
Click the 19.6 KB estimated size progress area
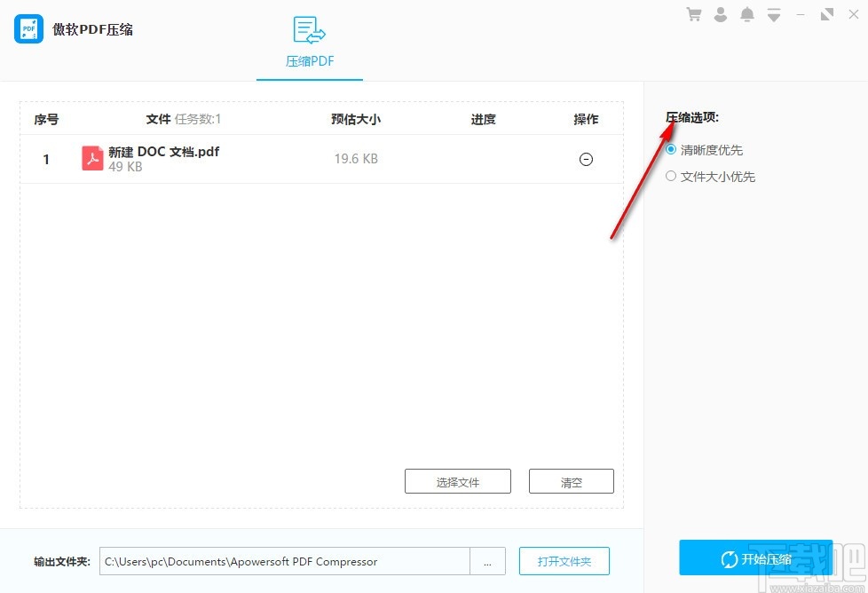pyautogui.click(x=355, y=159)
